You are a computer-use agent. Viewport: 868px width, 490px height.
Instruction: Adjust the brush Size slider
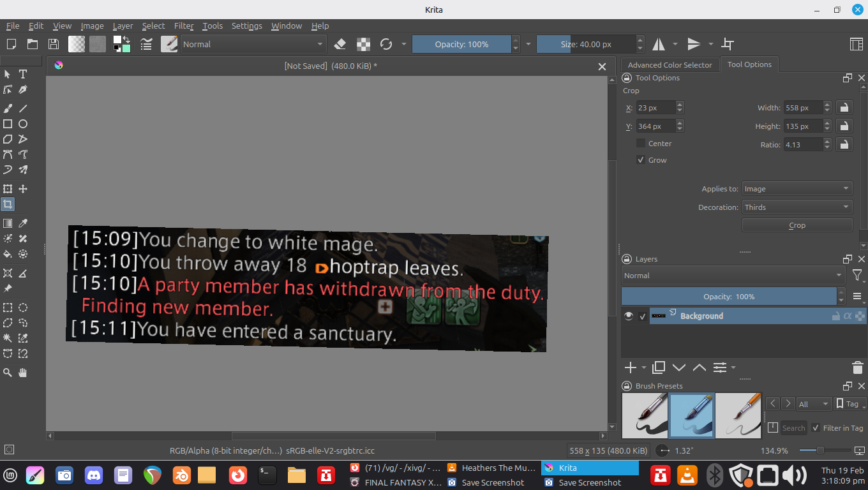[586, 44]
